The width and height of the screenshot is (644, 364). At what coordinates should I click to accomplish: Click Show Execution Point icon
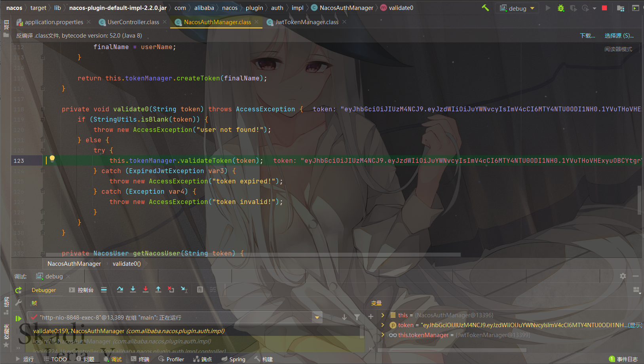(104, 290)
